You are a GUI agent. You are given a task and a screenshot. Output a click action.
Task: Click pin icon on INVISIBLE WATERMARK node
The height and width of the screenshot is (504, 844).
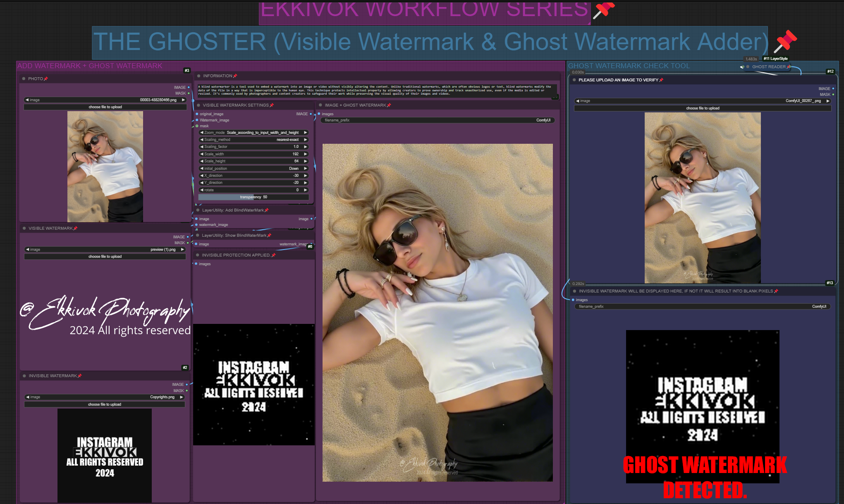[80, 376]
